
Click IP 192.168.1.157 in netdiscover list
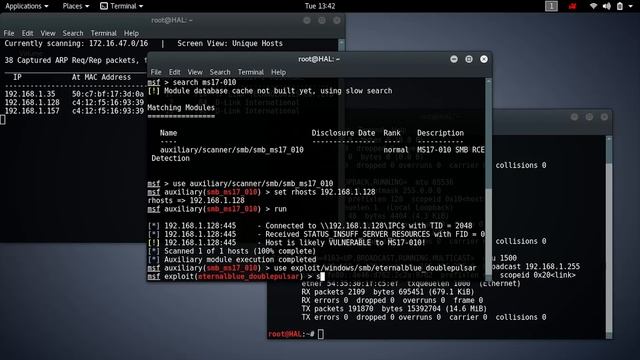pyautogui.click(x=32, y=111)
